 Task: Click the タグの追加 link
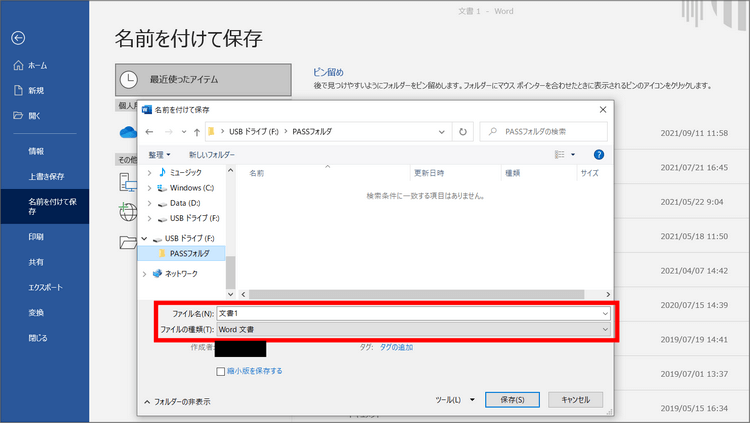coord(392,346)
